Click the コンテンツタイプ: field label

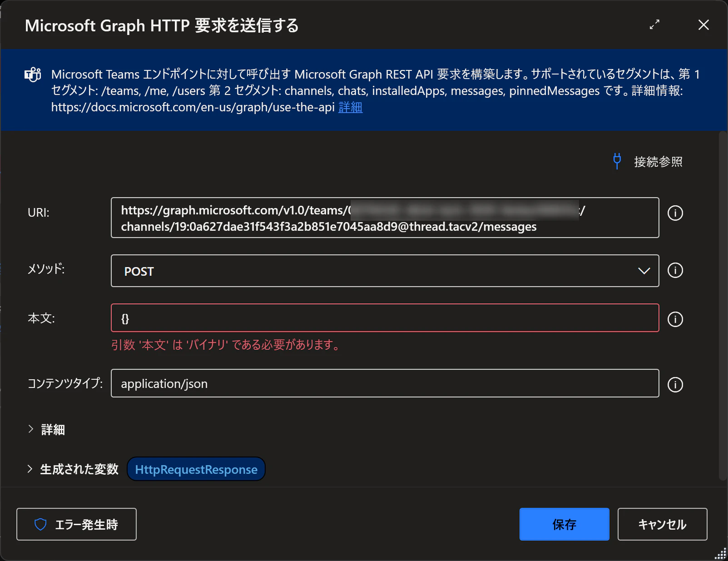click(65, 383)
